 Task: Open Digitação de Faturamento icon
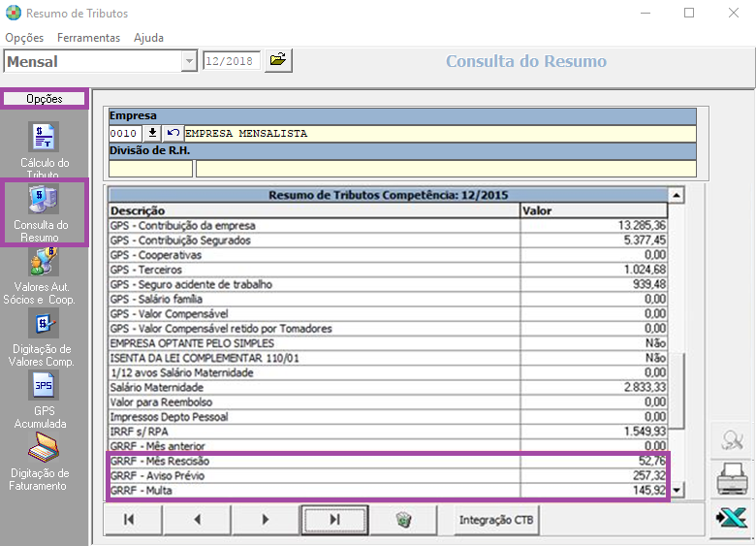44,447
